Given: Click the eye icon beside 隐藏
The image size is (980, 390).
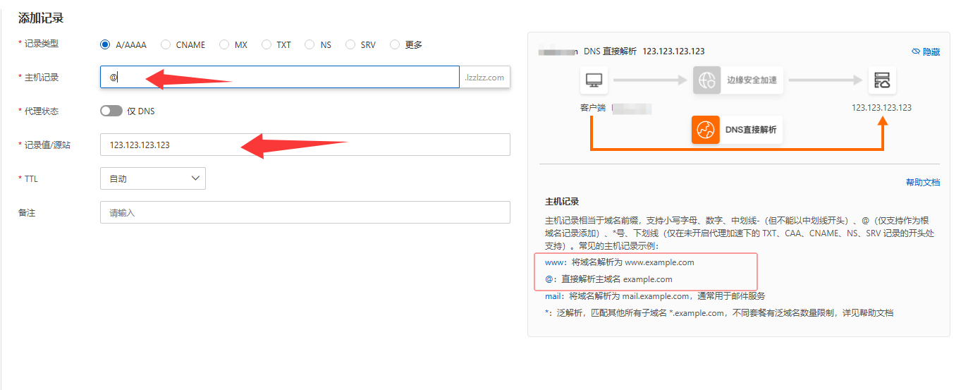Looking at the screenshot, I should point(916,52).
